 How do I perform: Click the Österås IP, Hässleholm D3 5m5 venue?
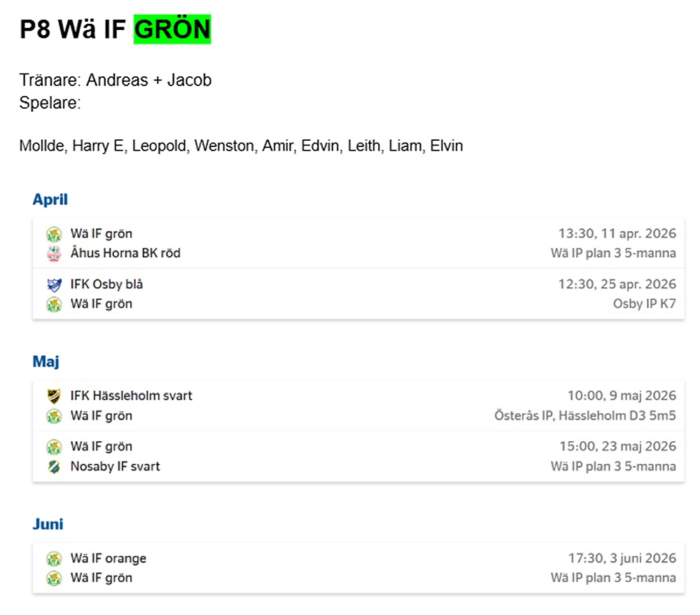tap(584, 416)
